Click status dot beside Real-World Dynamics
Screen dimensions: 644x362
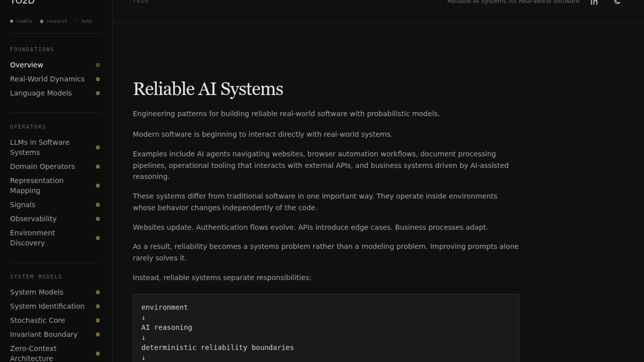pos(98,79)
